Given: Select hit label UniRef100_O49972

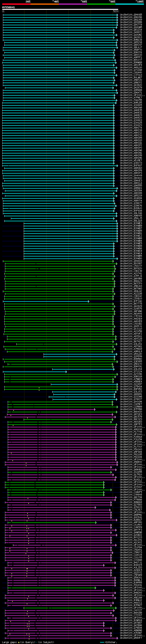Looking at the screenshot, I should (131, 32).
